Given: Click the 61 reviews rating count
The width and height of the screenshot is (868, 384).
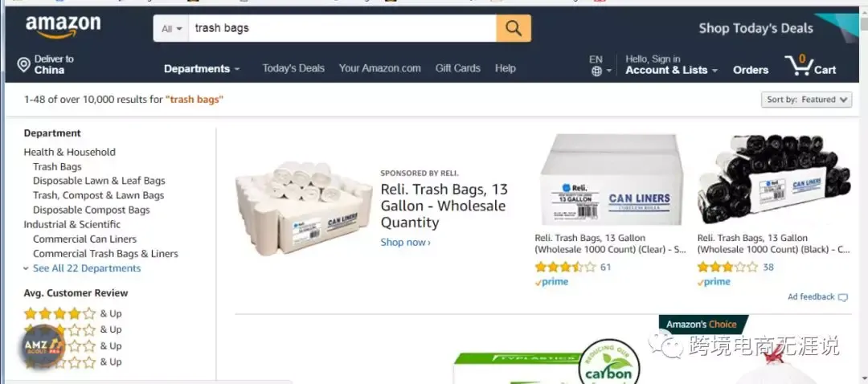Looking at the screenshot, I should (x=606, y=268).
